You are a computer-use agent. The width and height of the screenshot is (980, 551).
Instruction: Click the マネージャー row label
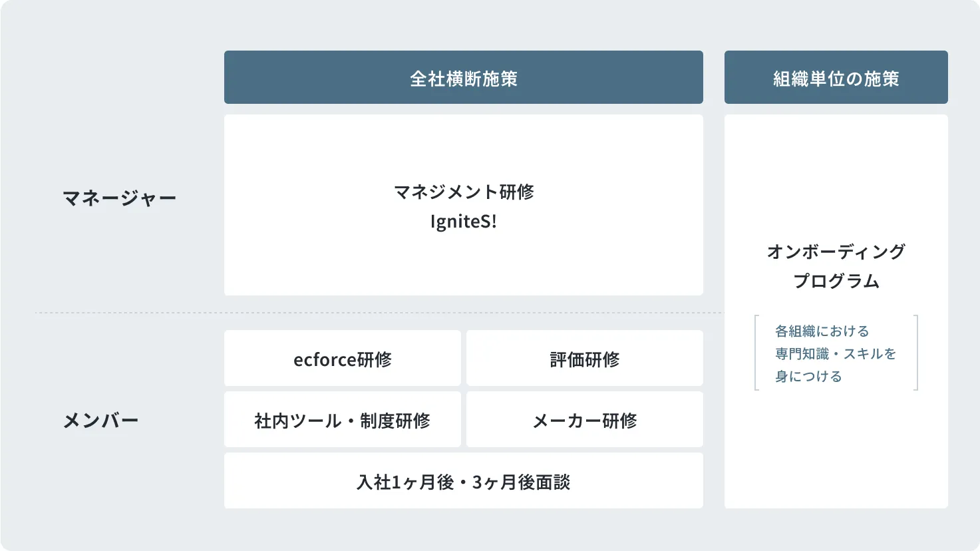[x=119, y=198]
